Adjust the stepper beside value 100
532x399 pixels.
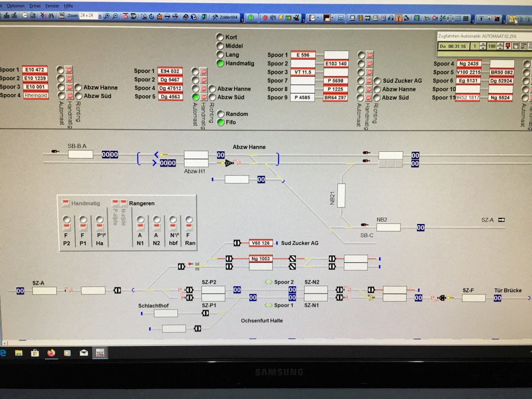pos(500,46)
